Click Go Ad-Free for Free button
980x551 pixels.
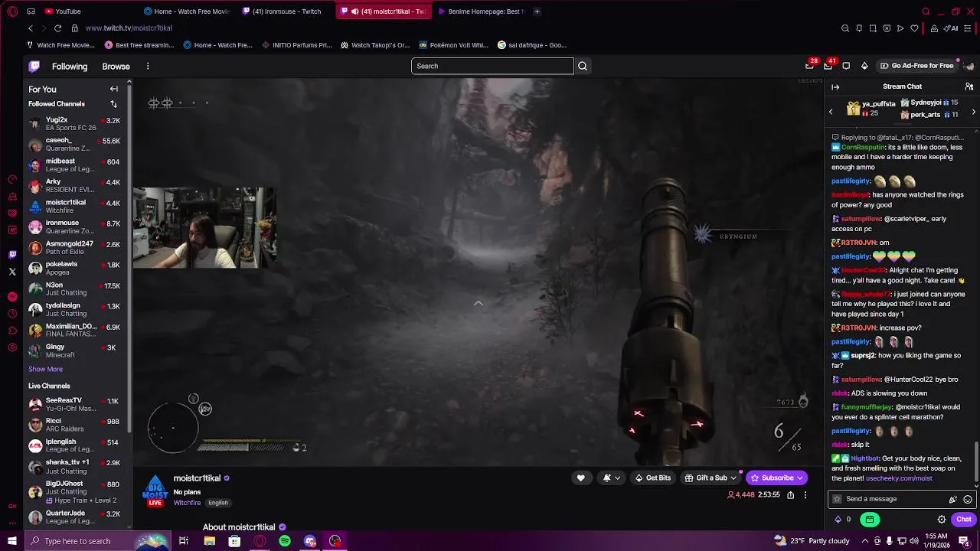(916, 66)
